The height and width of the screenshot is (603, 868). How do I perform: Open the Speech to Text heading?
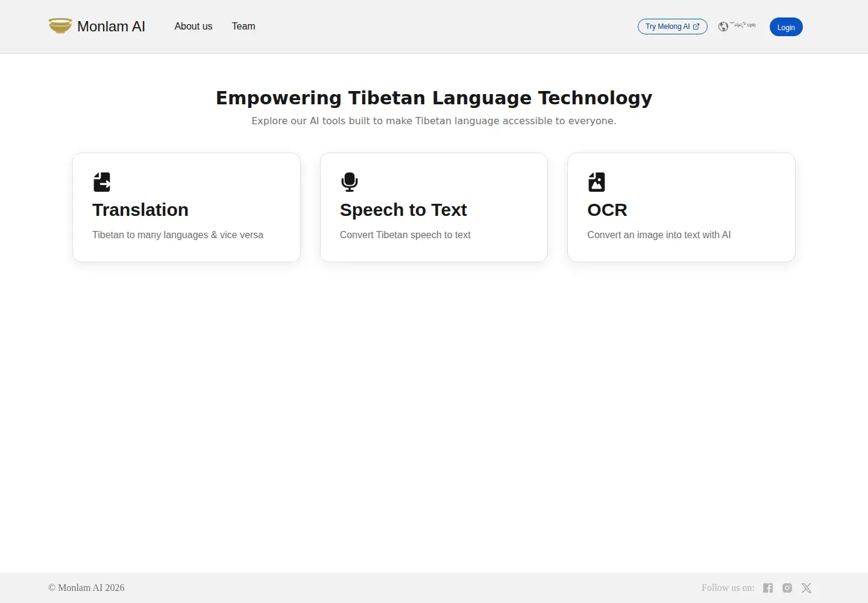point(403,210)
